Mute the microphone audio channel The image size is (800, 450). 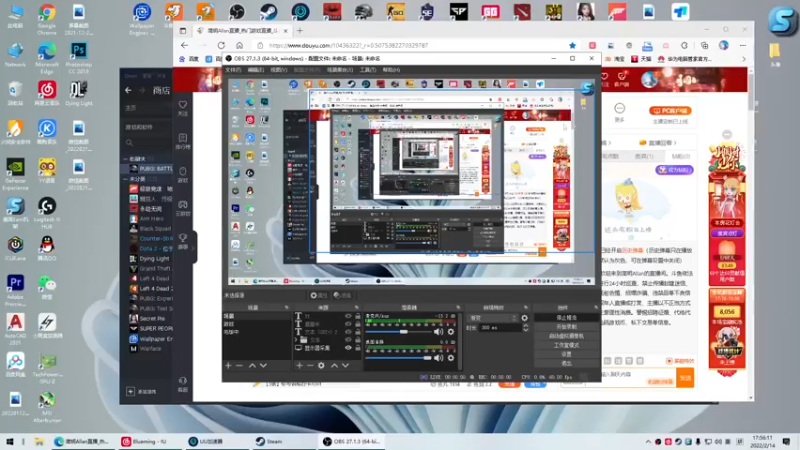click(x=438, y=332)
